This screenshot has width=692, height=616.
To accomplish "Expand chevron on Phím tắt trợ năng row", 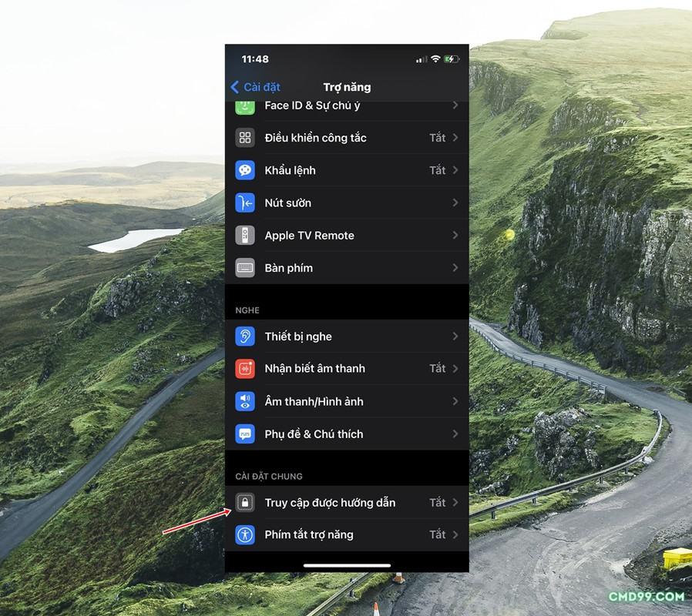I will click(455, 535).
